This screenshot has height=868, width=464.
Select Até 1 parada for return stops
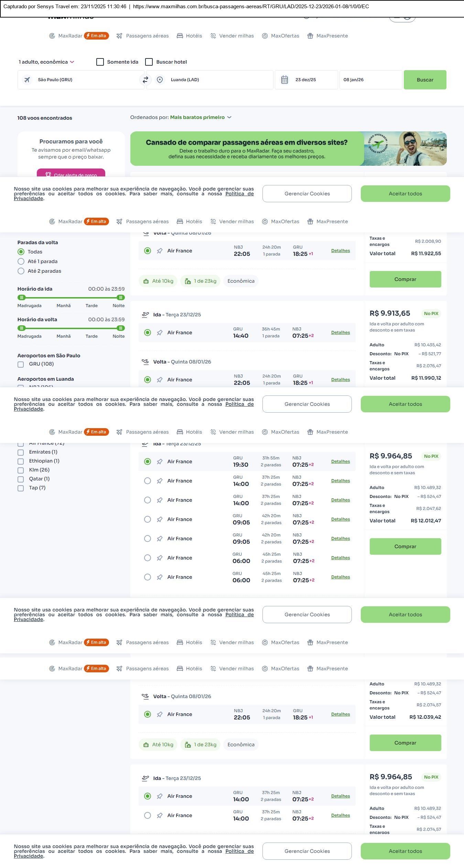pos(21,262)
